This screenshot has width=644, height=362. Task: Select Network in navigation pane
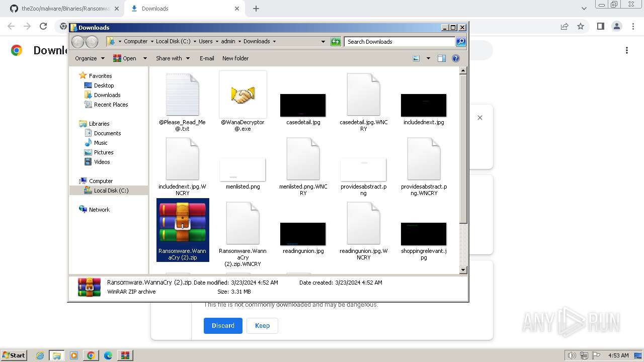click(x=99, y=210)
